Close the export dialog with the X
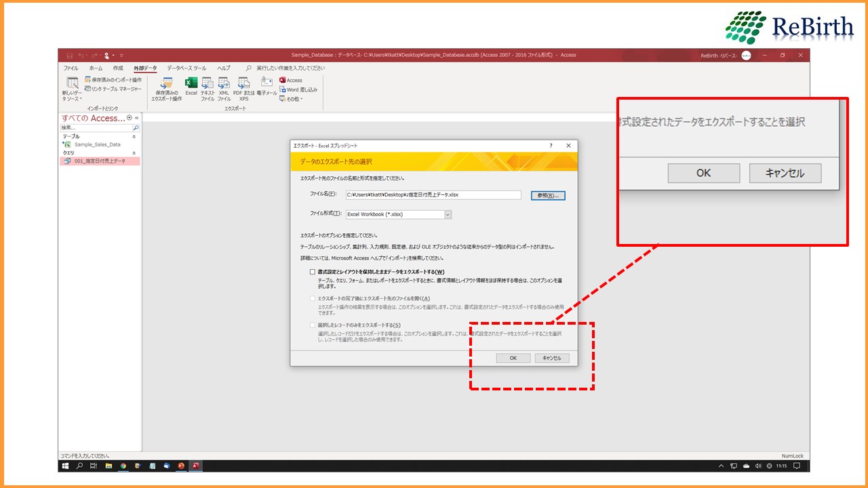Viewport: 868px width, 488px height. tap(568, 145)
